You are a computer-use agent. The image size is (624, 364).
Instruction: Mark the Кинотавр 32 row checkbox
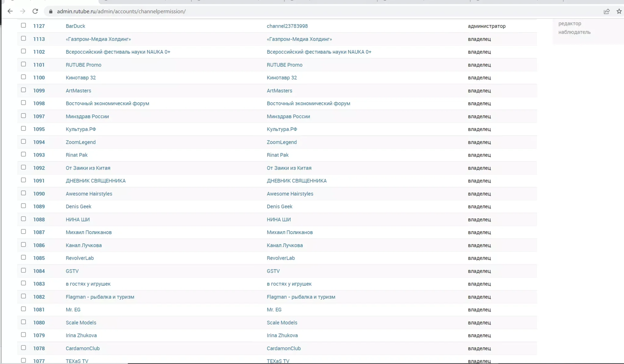(x=23, y=77)
